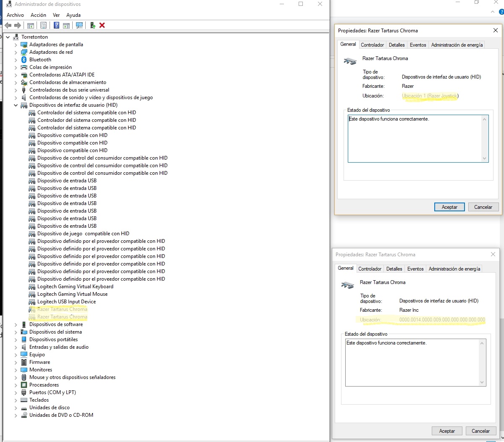Switch to Controlador tab in Razer Joystick dialog
Viewport: 504px width, 442px height.
pos(373,45)
